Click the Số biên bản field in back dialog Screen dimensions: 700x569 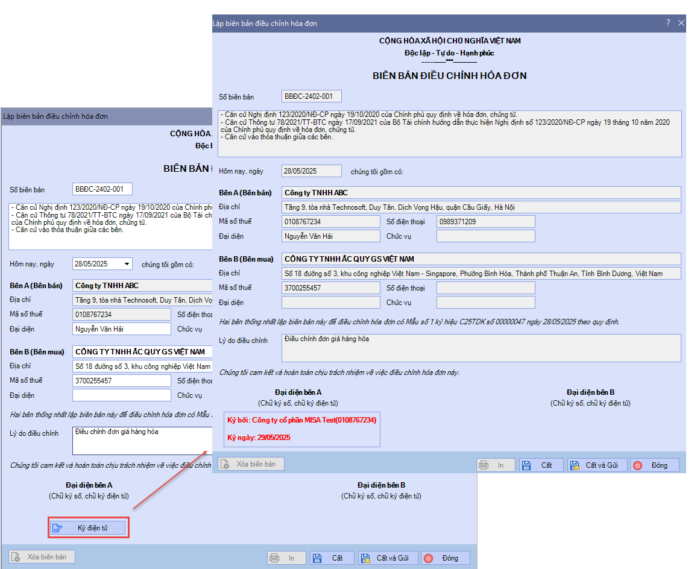(101, 188)
